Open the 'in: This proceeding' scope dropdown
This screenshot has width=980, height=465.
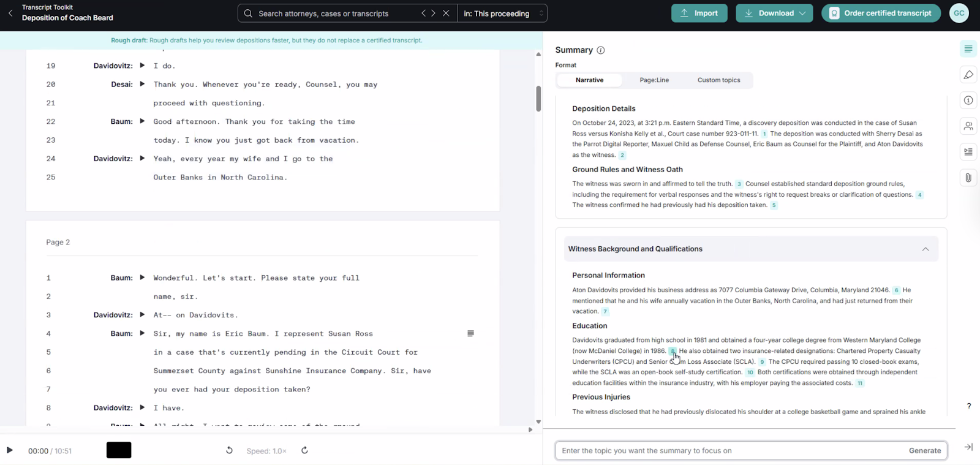tap(502, 13)
